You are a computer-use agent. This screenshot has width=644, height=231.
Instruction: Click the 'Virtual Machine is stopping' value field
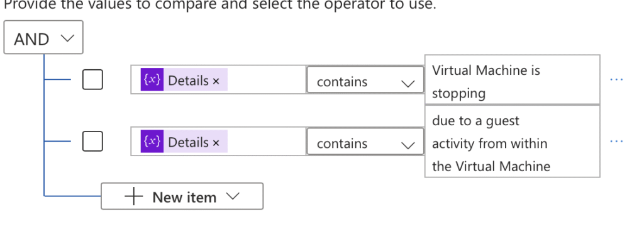click(512, 80)
